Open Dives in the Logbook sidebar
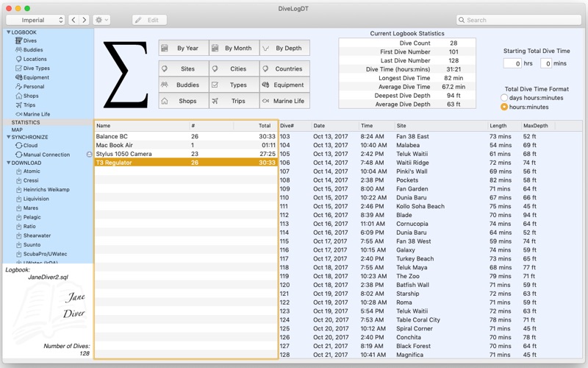The height and width of the screenshot is (368, 588). pyautogui.click(x=29, y=41)
